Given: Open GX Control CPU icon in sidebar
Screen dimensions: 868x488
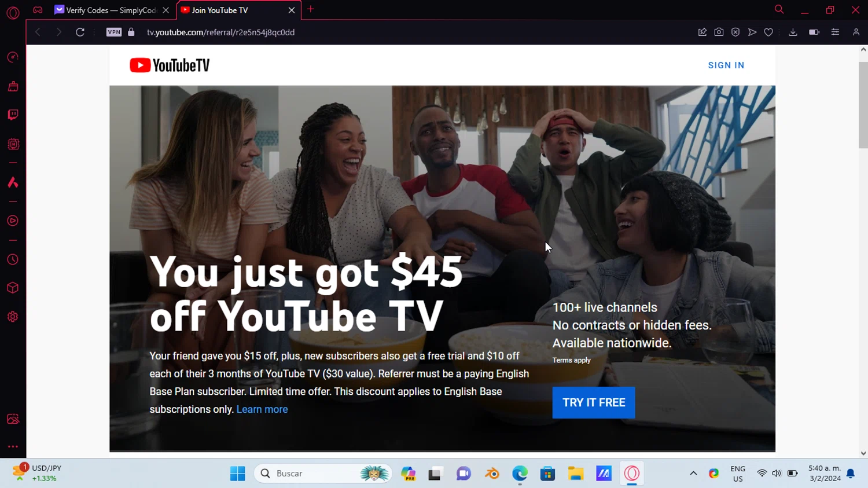Looking at the screenshot, I should pos(13,144).
